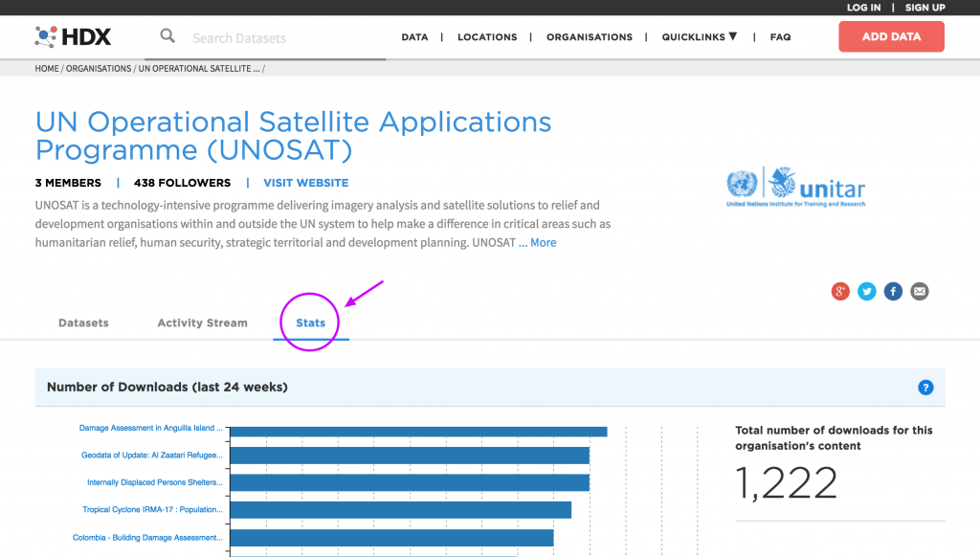Open the Locations menu item
This screenshot has width=980, height=557.
click(x=487, y=37)
